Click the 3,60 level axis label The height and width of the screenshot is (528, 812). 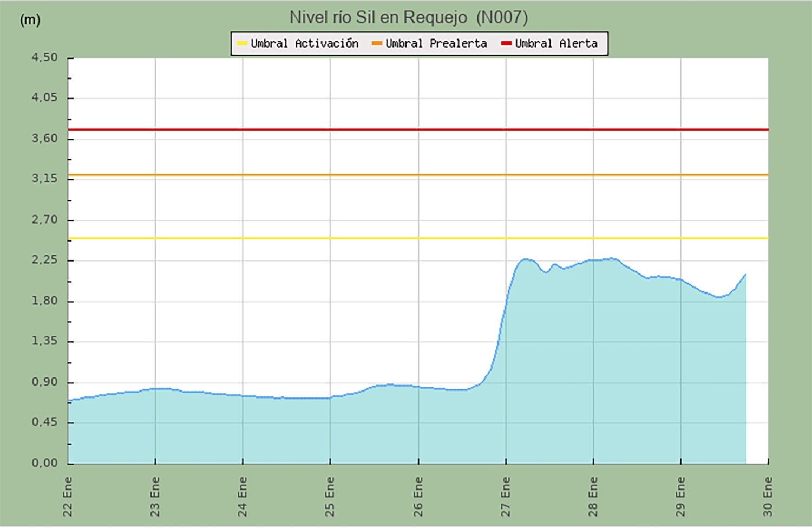44,139
